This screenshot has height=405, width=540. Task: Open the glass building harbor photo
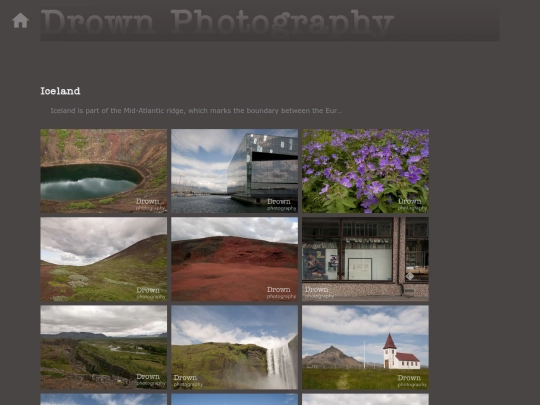pos(235,171)
